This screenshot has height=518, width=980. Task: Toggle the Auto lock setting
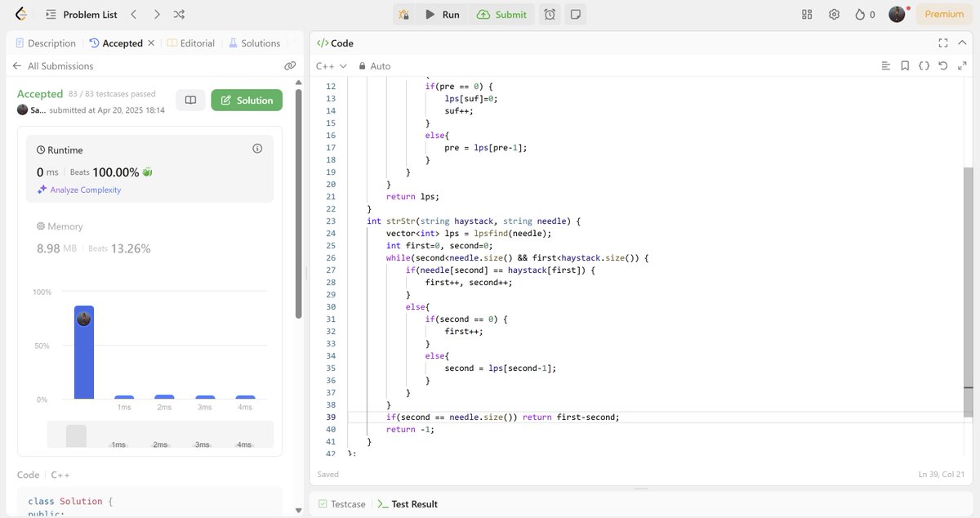pyautogui.click(x=375, y=66)
